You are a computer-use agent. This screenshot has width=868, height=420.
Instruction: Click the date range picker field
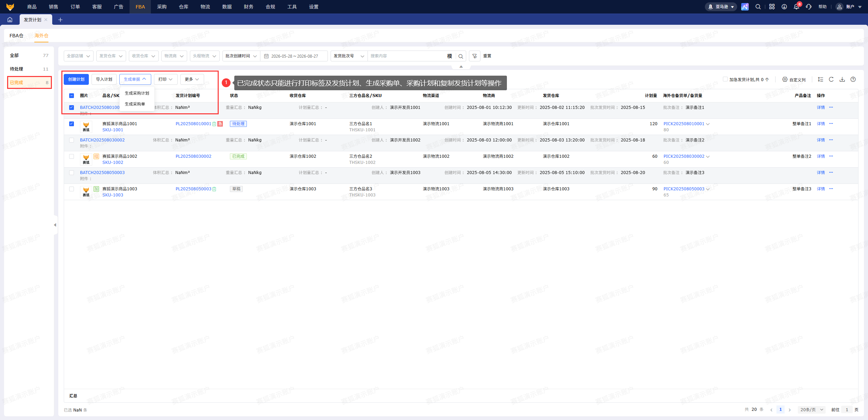[294, 56]
